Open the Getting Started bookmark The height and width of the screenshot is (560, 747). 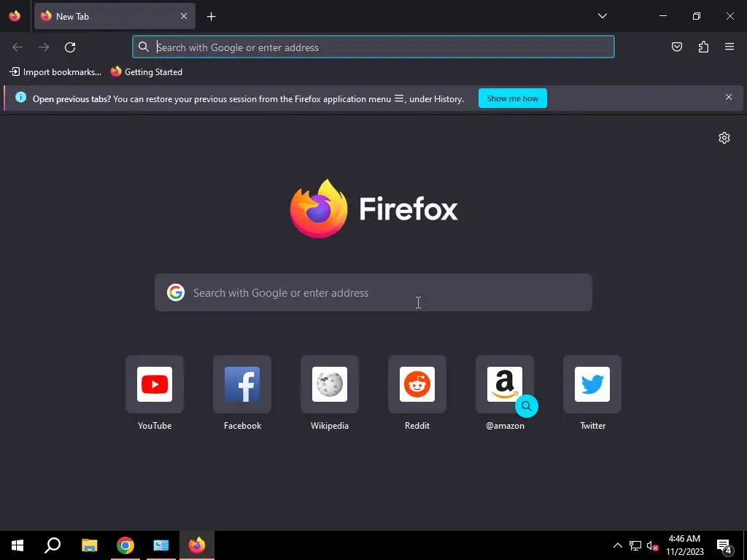tap(146, 72)
